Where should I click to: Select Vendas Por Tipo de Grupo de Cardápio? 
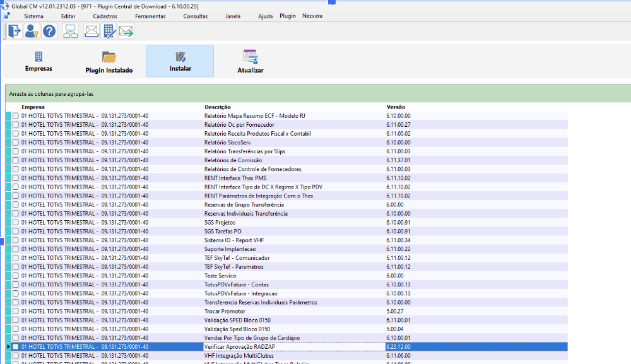click(x=286, y=338)
